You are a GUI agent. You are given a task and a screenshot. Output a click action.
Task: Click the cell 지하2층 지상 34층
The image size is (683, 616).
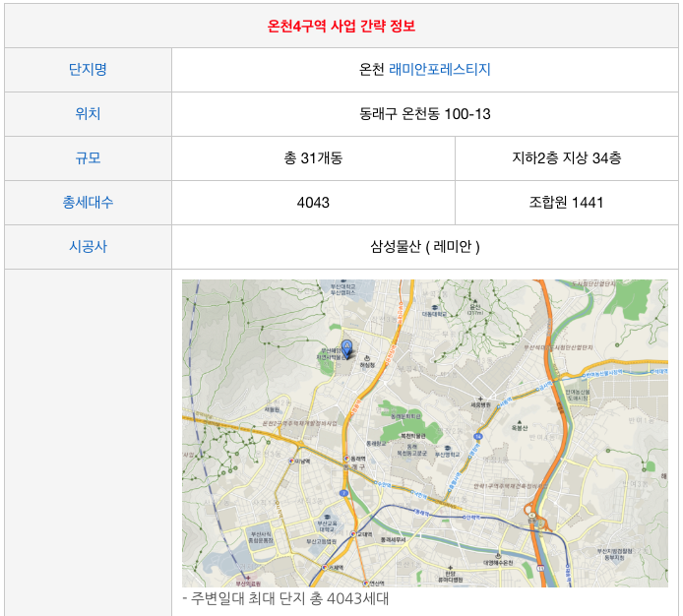click(566, 157)
